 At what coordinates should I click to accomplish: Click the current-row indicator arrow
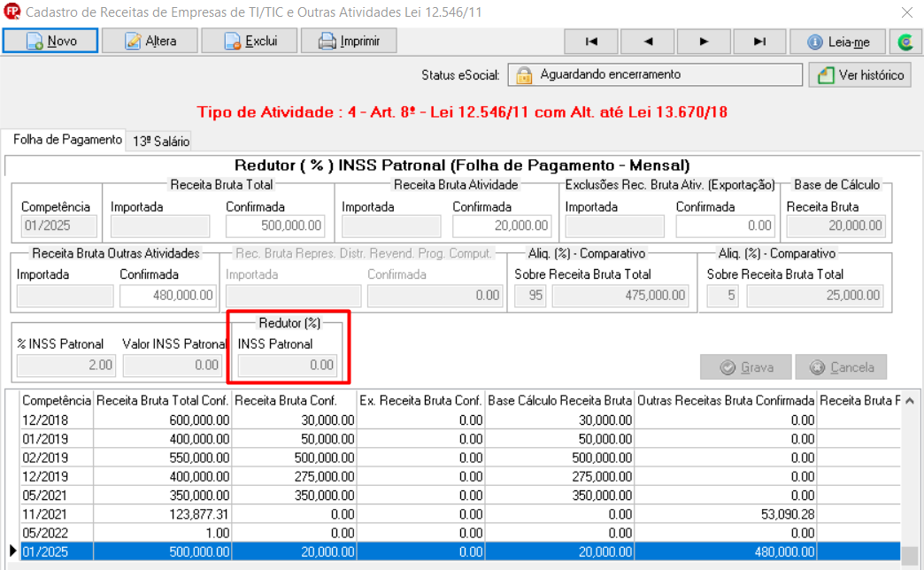pyautogui.click(x=12, y=551)
